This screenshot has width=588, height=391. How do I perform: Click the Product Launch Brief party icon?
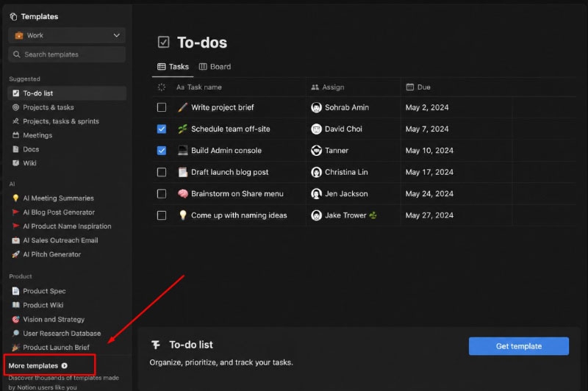click(x=15, y=348)
